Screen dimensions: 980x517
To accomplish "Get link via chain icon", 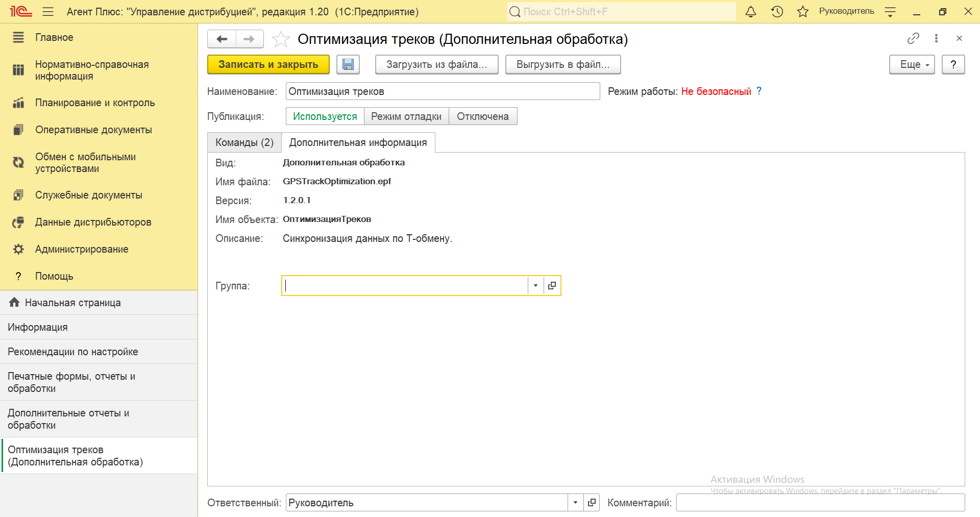I will pyautogui.click(x=913, y=38).
